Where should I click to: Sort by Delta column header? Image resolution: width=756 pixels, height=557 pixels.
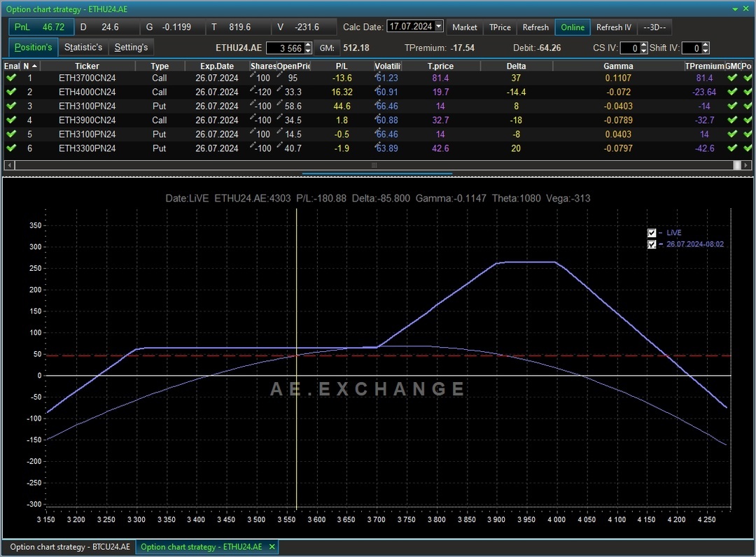coord(516,66)
